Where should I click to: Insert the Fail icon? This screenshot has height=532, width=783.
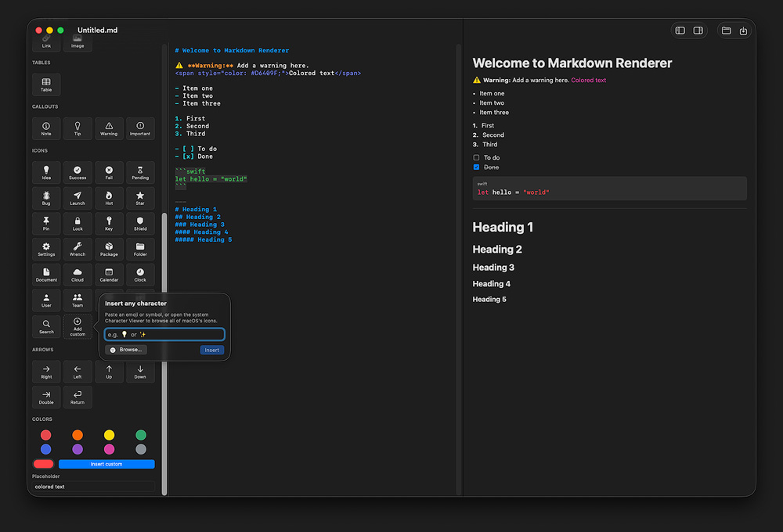pos(109,172)
